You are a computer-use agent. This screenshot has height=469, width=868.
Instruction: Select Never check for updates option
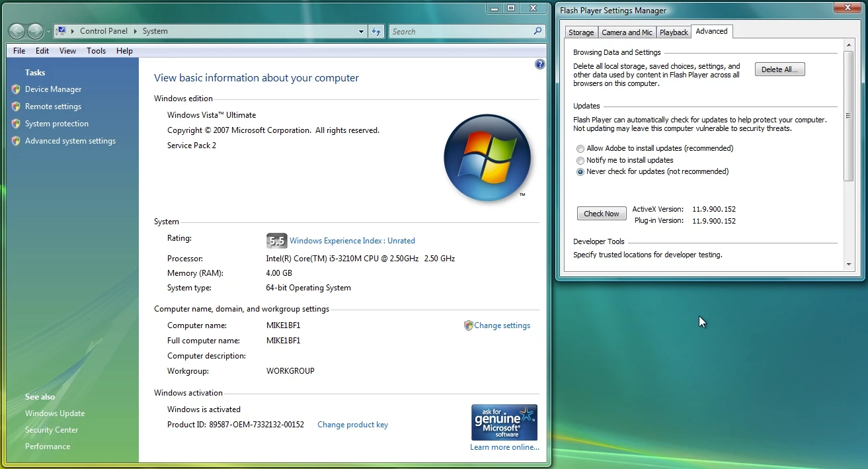tap(580, 172)
